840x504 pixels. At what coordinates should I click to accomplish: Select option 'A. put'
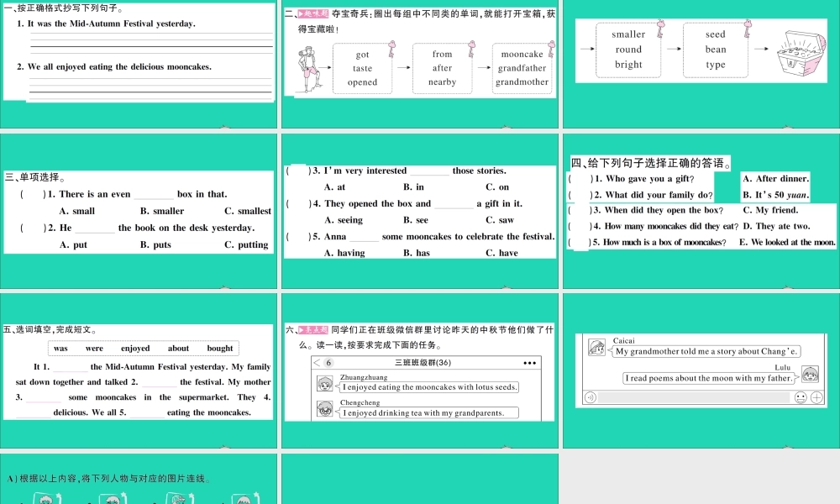coord(73,244)
